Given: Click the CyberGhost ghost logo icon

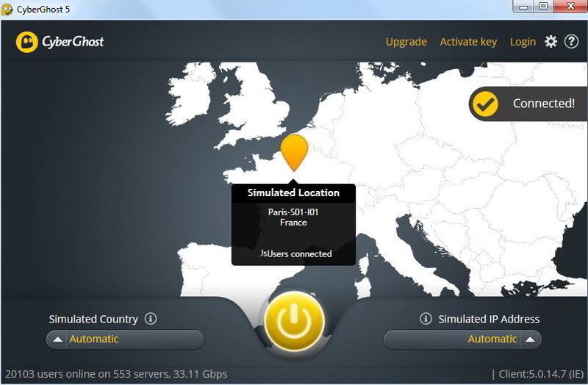Looking at the screenshot, I should coord(26,42).
